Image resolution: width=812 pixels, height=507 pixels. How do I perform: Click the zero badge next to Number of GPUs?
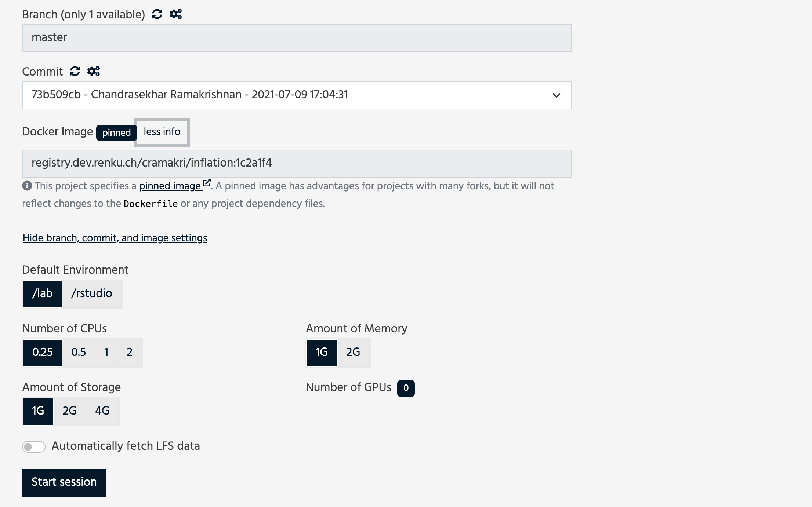(x=406, y=388)
